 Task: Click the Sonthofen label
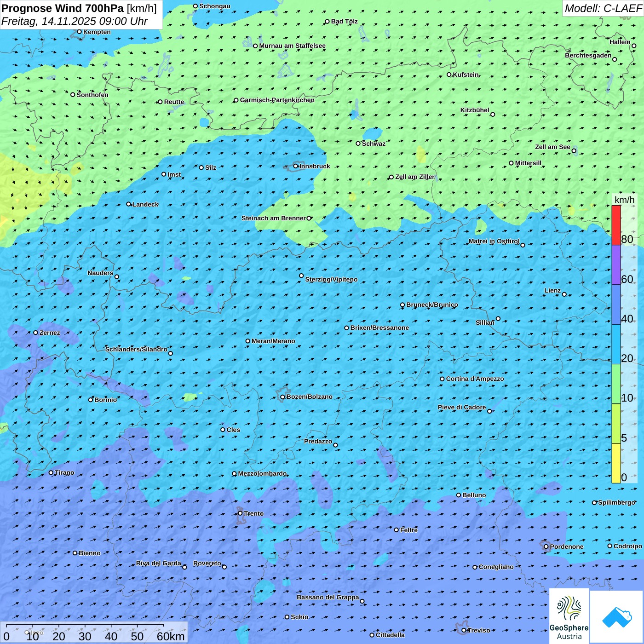92,95
